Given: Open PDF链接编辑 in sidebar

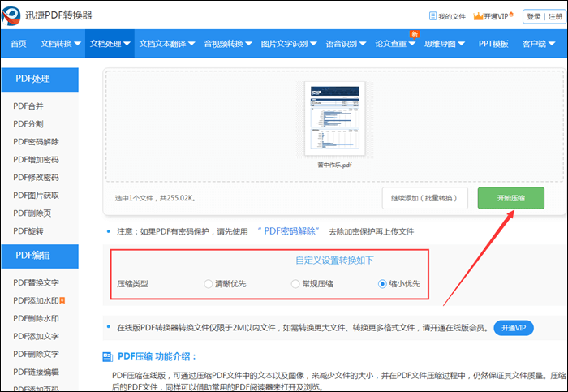Looking at the screenshot, I should pos(36,372).
